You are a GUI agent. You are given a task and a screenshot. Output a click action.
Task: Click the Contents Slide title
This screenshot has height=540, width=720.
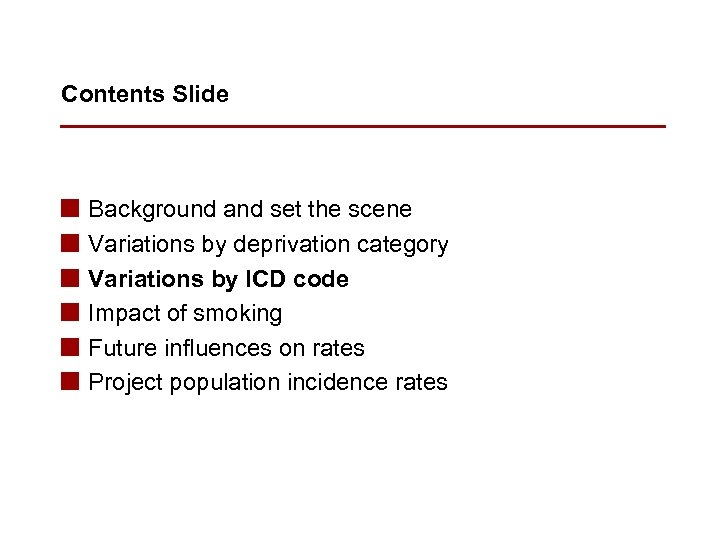[145, 94]
